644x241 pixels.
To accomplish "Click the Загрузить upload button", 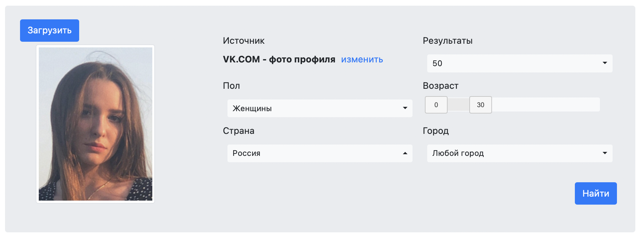I will pyautogui.click(x=49, y=30).
